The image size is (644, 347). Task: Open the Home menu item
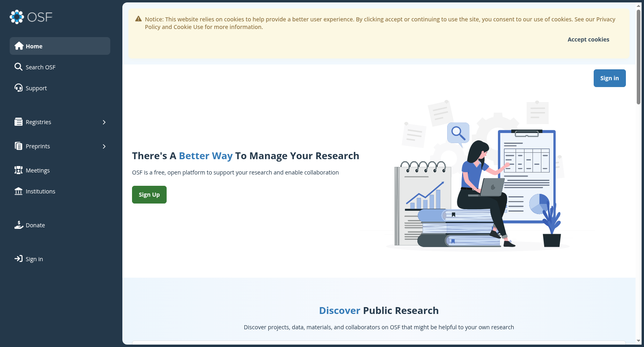click(60, 46)
